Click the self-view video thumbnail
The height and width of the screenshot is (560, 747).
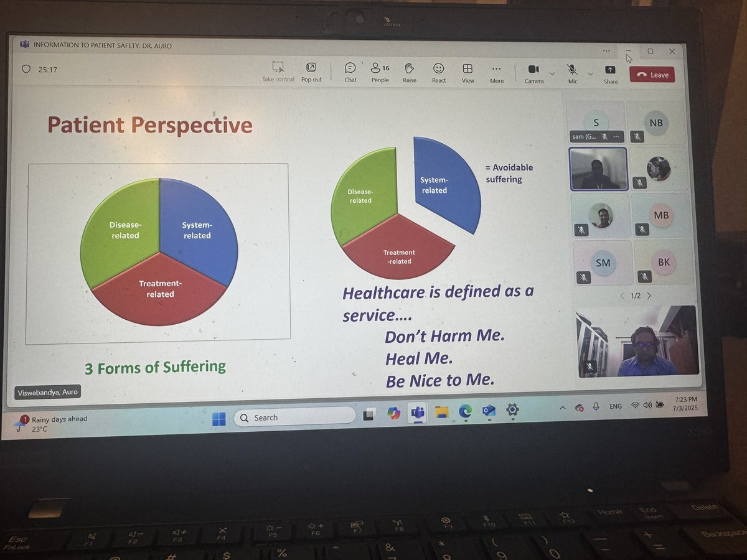pyautogui.click(x=637, y=341)
